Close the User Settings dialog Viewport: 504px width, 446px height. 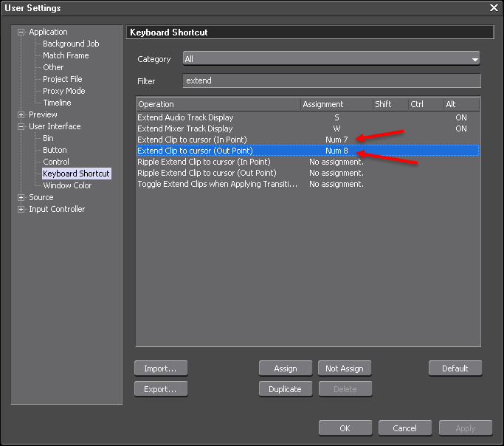pyautogui.click(x=494, y=7)
